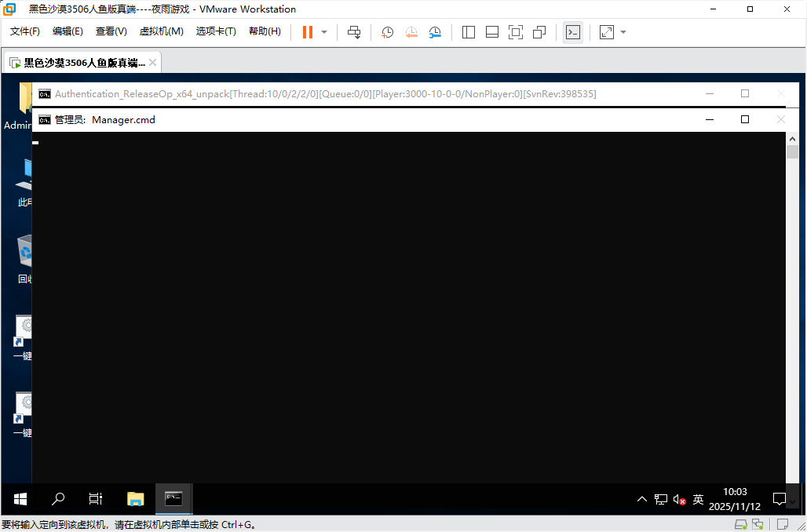This screenshot has width=807, height=532.
Task: Click the guest Windows Start button
Action: [x=20, y=499]
